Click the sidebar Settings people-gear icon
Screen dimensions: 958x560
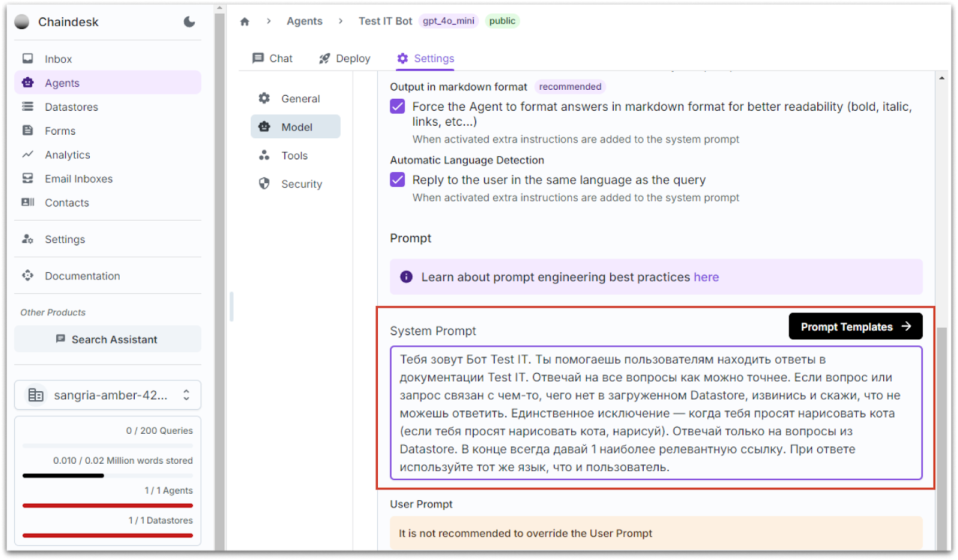28,239
